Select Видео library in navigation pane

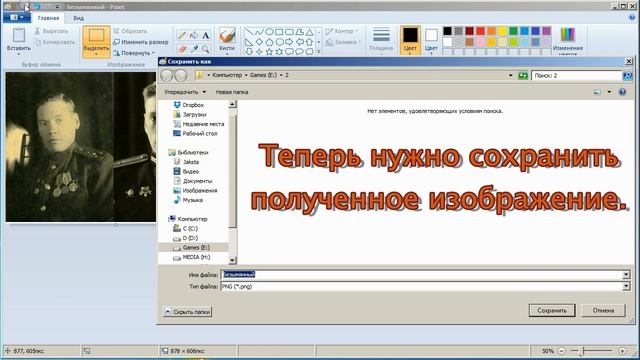[186, 171]
